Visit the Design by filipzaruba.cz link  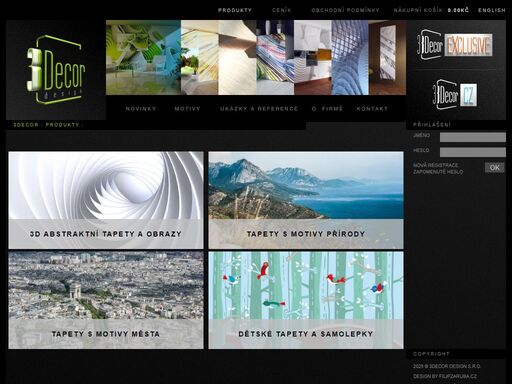445,376
